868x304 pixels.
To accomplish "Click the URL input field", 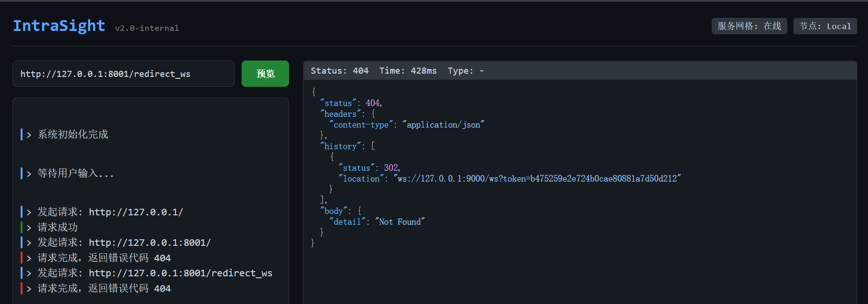I will [x=123, y=74].
